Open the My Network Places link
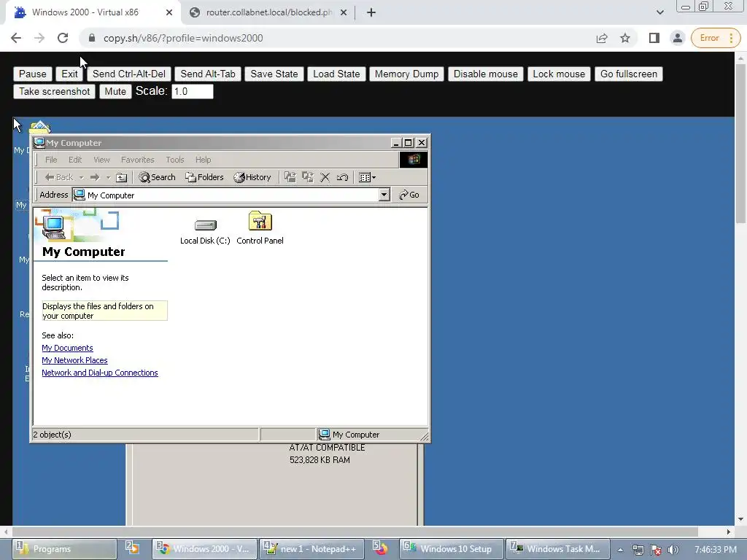This screenshot has width=747, height=560. pos(75,360)
